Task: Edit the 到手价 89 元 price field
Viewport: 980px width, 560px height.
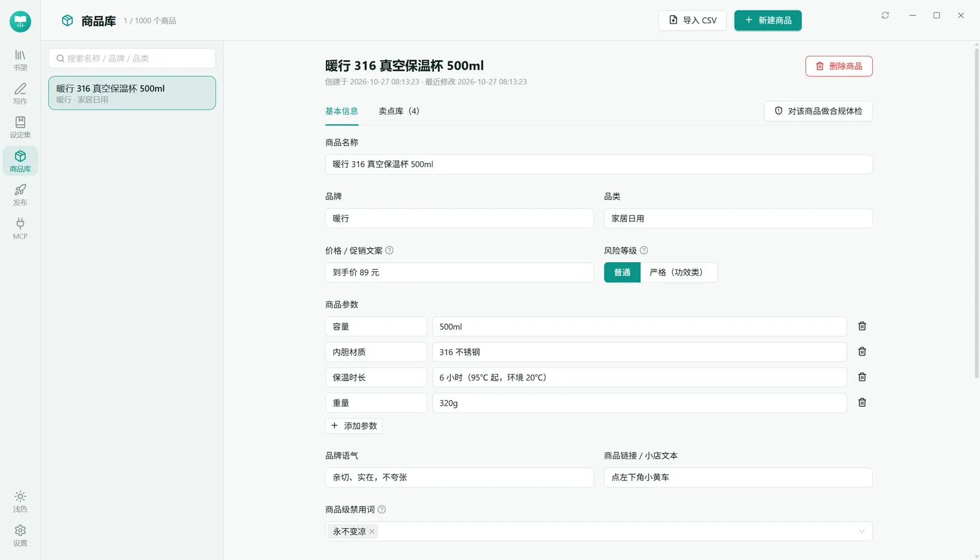Action: (x=459, y=272)
